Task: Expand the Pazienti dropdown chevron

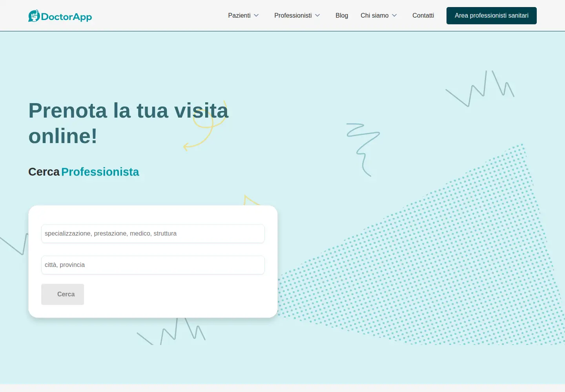Action: tap(256, 16)
